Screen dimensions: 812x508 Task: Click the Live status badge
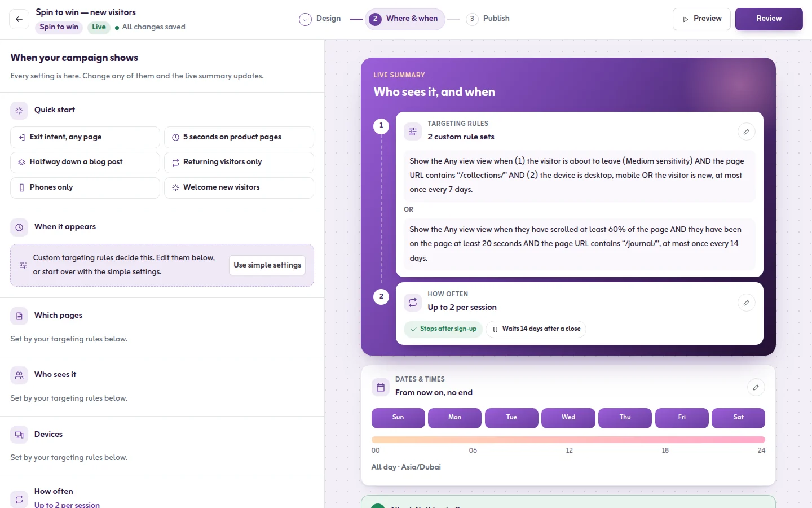pos(99,27)
